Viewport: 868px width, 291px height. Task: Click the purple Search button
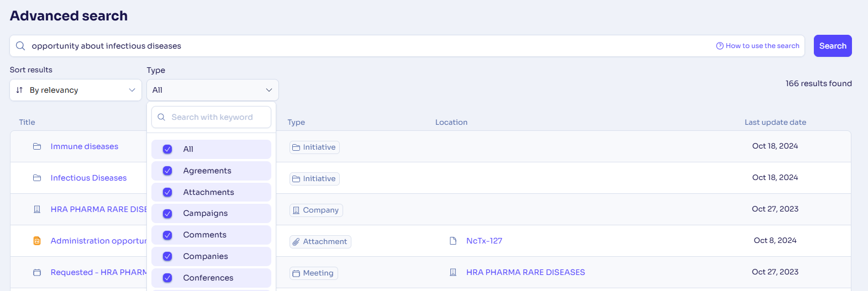click(x=833, y=46)
